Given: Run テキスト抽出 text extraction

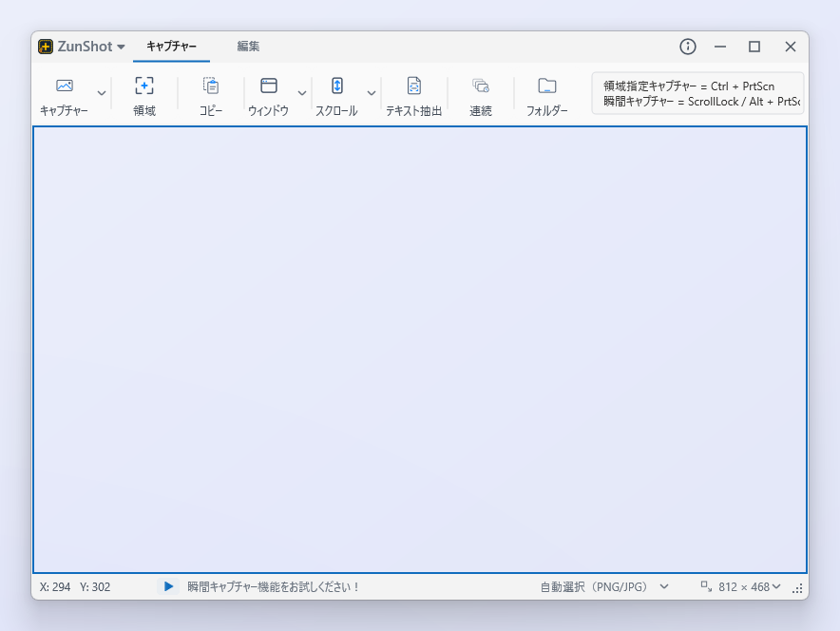Looking at the screenshot, I should pos(413,95).
